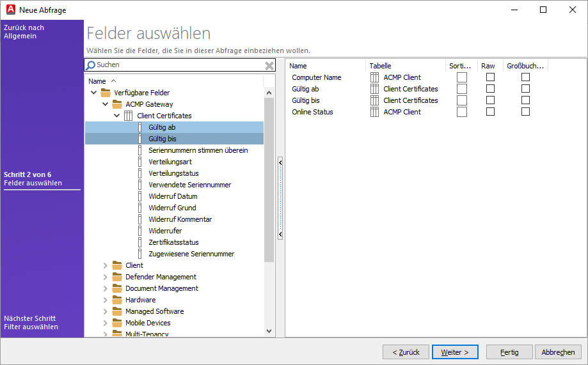
Task: Click the tree scrollbar up arrow
Action: click(x=269, y=93)
